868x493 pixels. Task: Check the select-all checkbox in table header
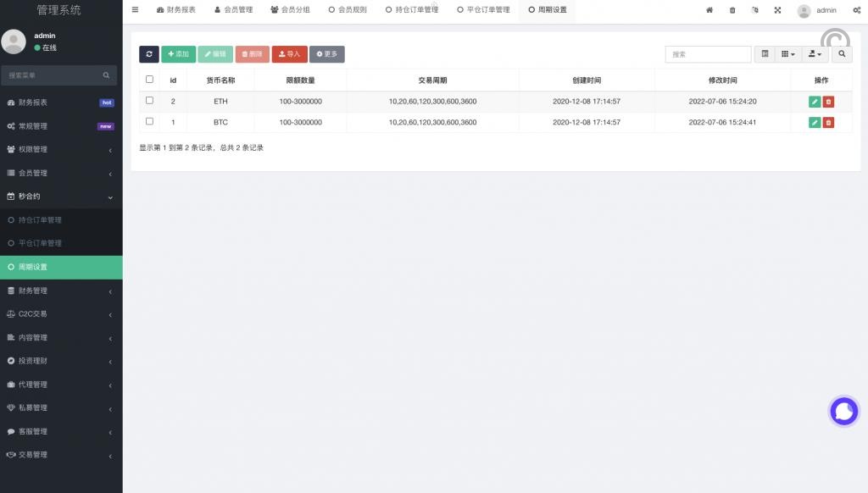coord(150,80)
